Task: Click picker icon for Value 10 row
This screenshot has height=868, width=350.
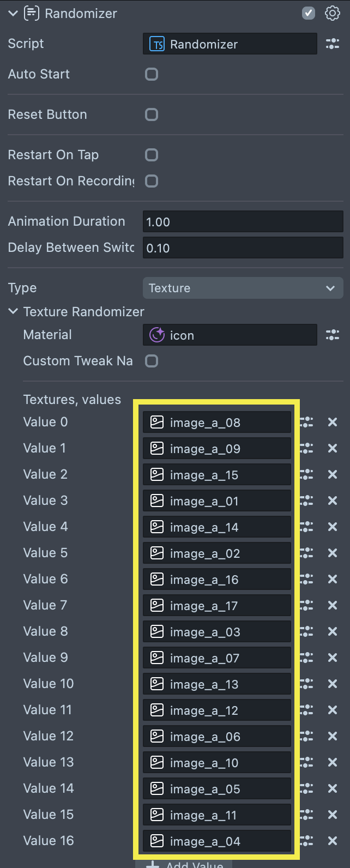Action: click(x=307, y=684)
